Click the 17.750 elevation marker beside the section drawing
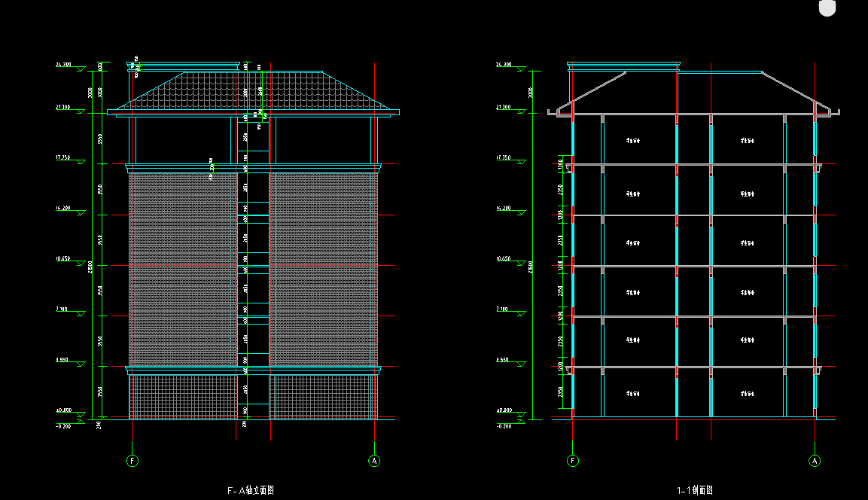 click(504, 158)
